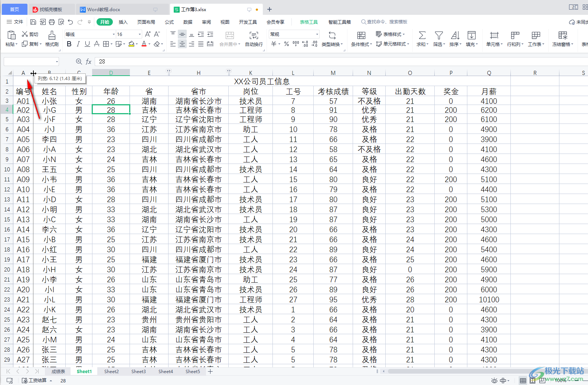Activate the Format Painter (格式刷)

52,39
